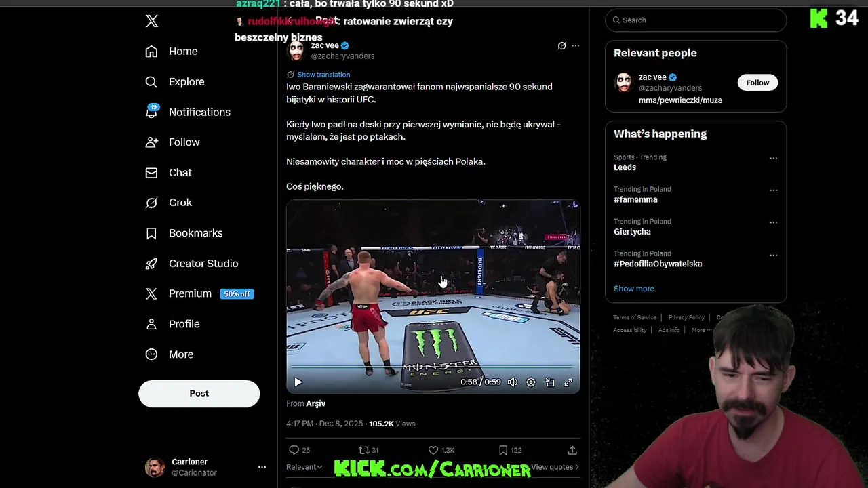Follow zac vee from Relevant people

pos(757,83)
